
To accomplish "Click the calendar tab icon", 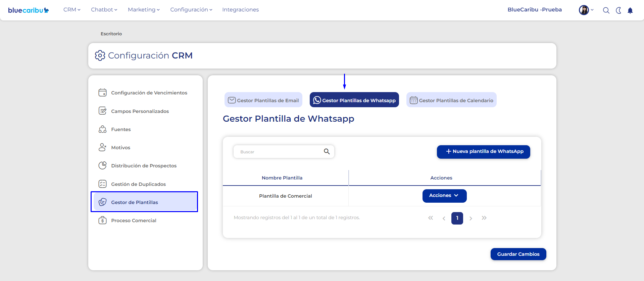I will [x=414, y=100].
